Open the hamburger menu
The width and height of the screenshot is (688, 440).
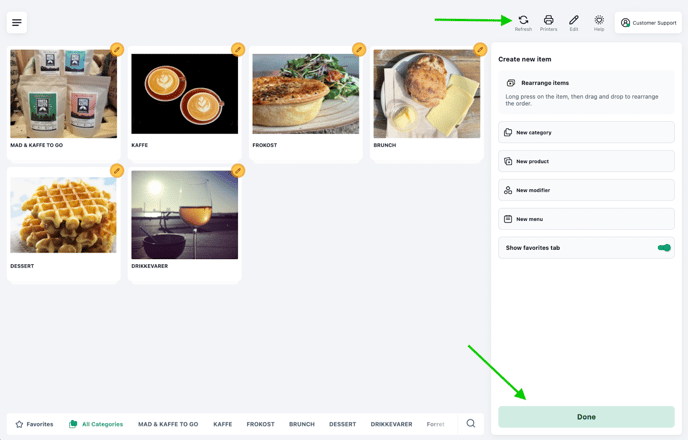tap(17, 23)
